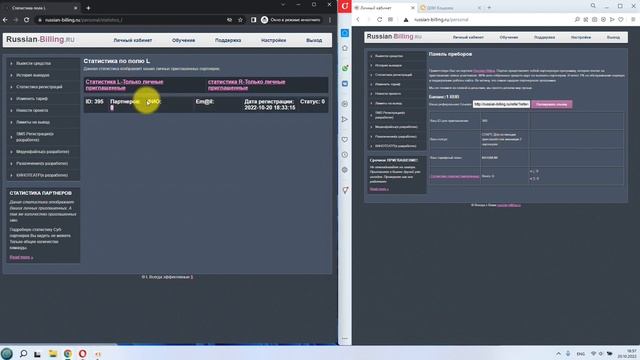Image resolution: width=640 pixels, height=360 pixels.
Task: Click the Opera address bar URL
Action: [441, 20]
